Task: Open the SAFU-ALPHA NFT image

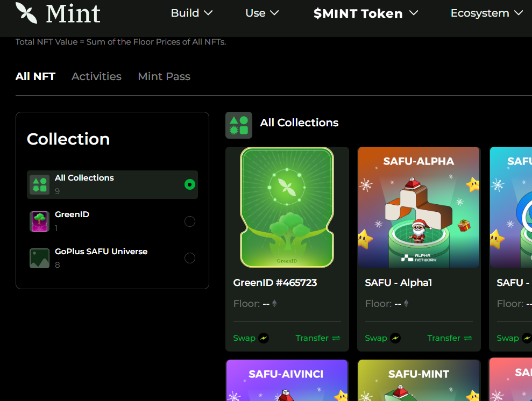Action: (418, 207)
